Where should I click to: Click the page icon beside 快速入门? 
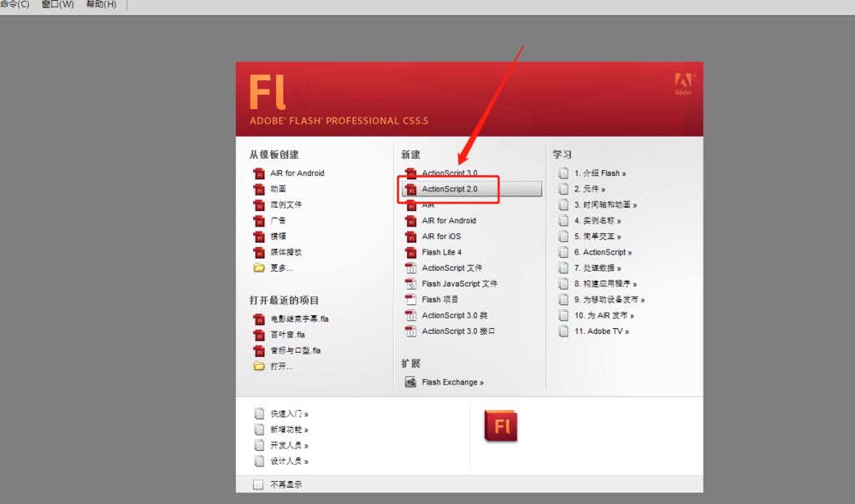point(259,413)
